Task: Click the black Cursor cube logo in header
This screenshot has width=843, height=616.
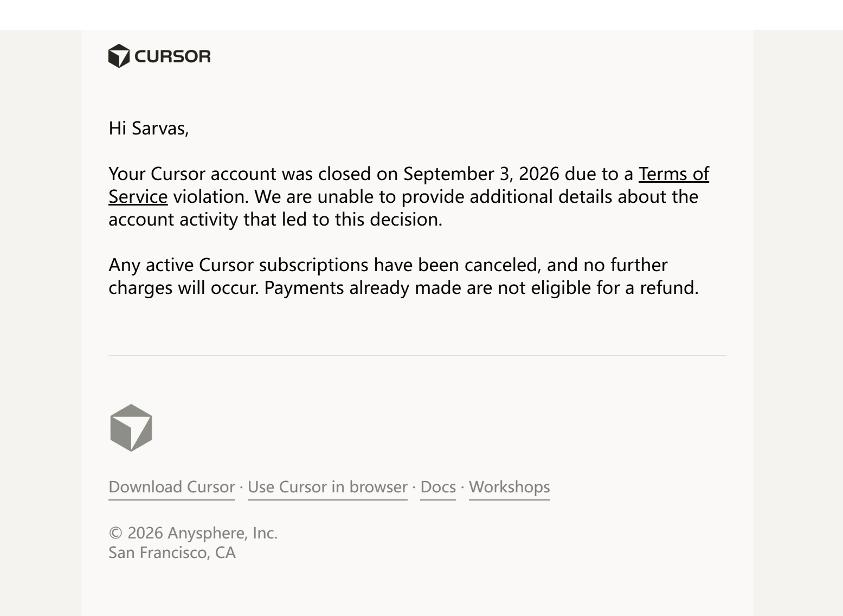Action: [x=119, y=56]
